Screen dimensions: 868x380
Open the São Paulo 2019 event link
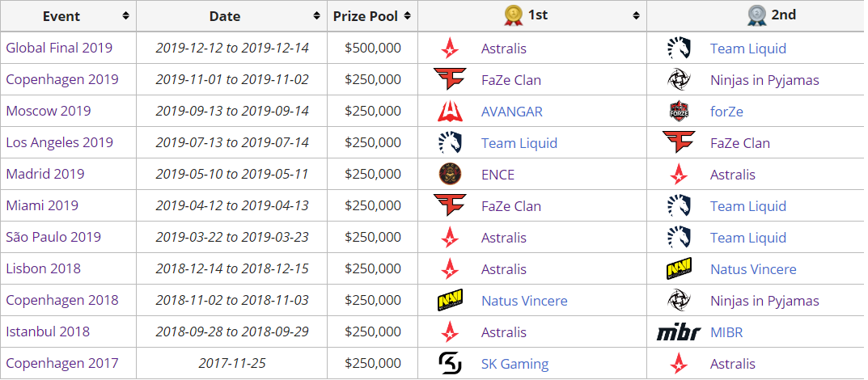[x=53, y=237]
